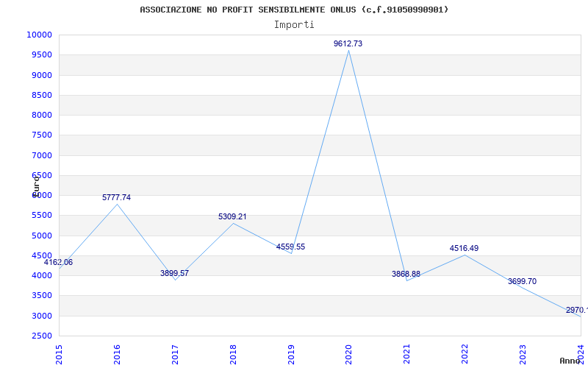
Task: Click the 5500 y-axis tick label
Action: 41,216
